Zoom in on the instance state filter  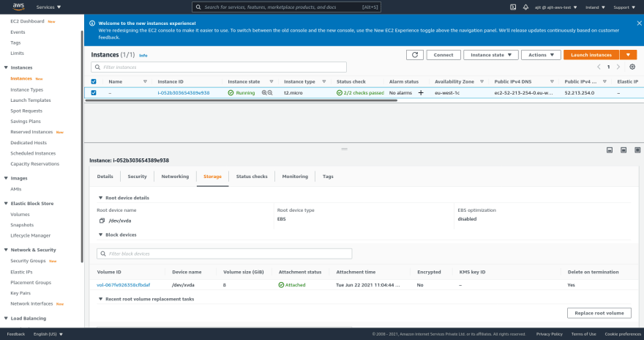click(264, 93)
